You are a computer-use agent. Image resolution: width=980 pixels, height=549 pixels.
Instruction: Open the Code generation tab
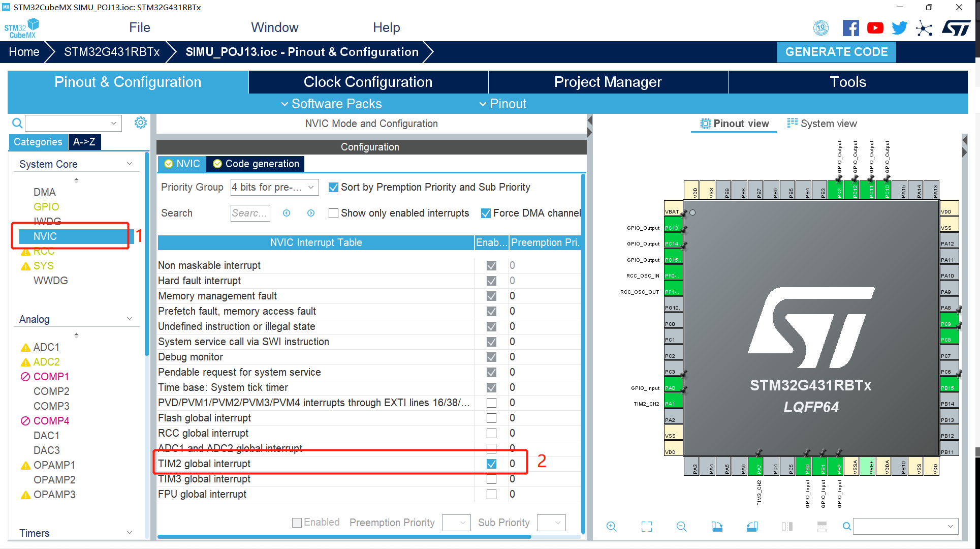pyautogui.click(x=256, y=164)
